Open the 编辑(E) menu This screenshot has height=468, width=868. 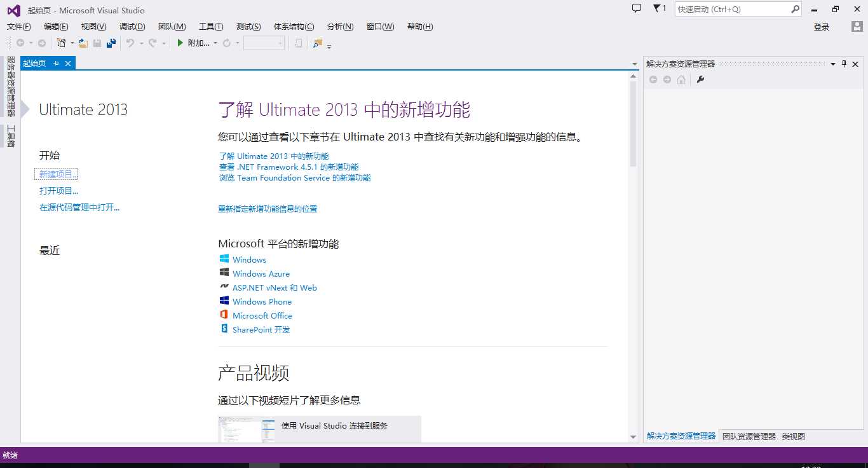(x=56, y=26)
